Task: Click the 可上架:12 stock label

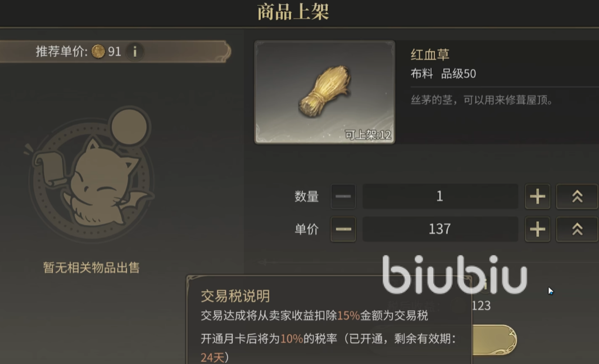Action: point(368,135)
